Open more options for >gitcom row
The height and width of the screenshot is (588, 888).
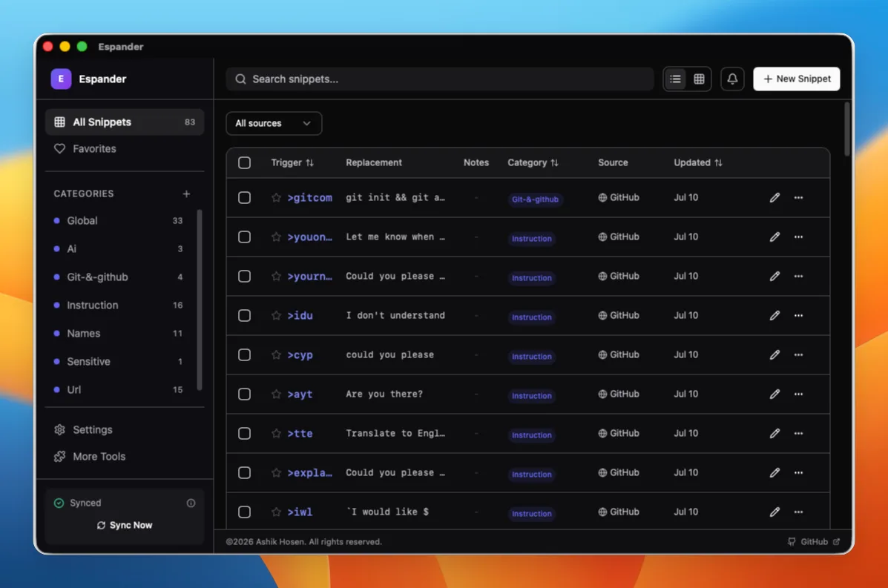pos(798,197)
